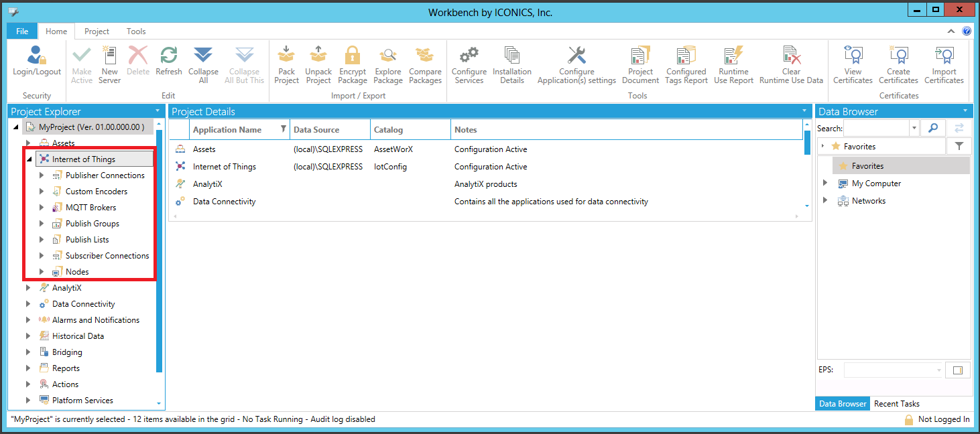Click the EPS browse button
Viewport: 980px width, 434px height.
pos(957,370)
